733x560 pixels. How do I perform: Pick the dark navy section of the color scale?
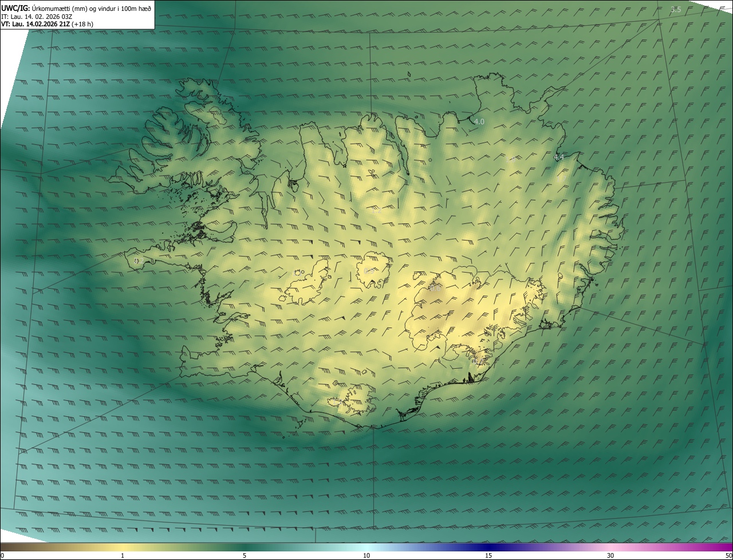coord(488,547)
